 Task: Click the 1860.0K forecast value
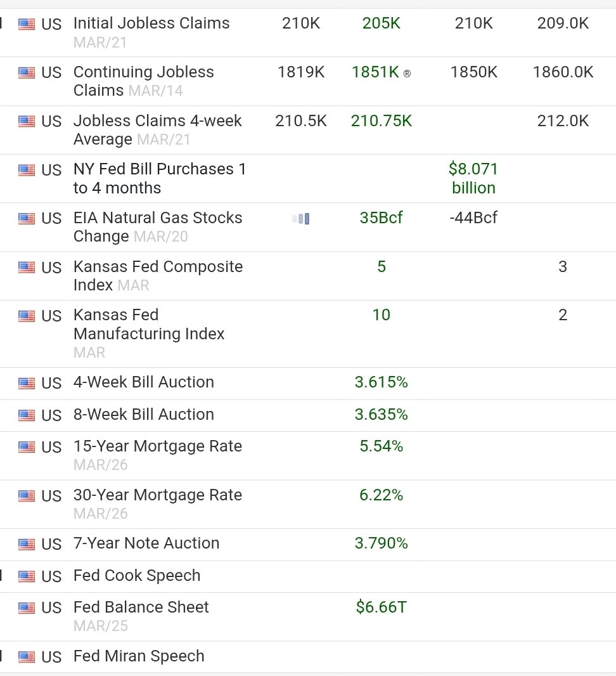point(563,72)
